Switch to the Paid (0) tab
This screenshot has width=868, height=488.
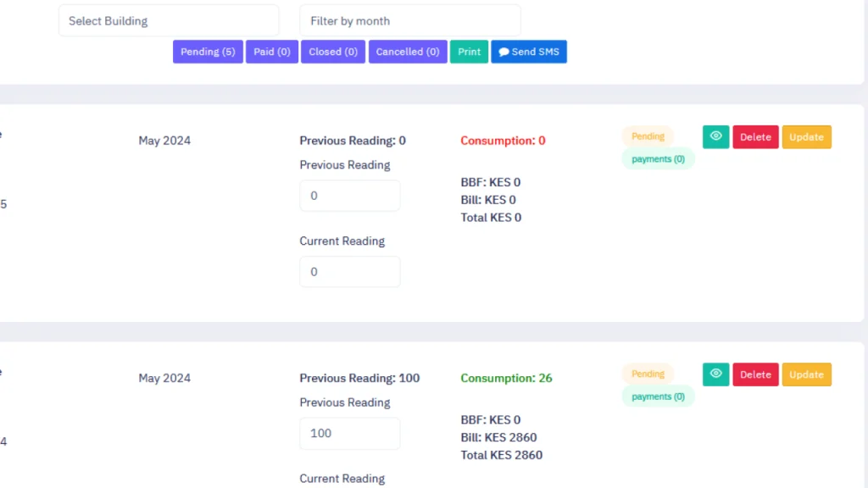(271, 52)
